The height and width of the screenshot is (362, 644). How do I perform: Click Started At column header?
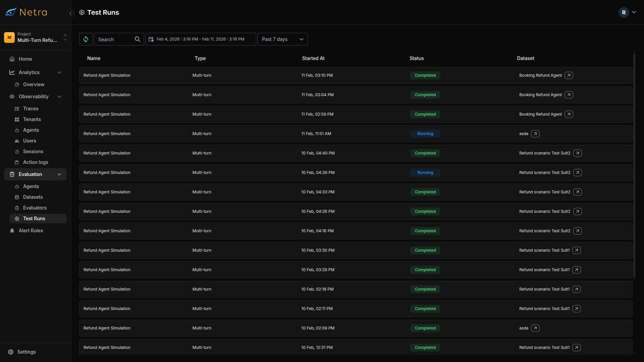(x=313, y=58)
